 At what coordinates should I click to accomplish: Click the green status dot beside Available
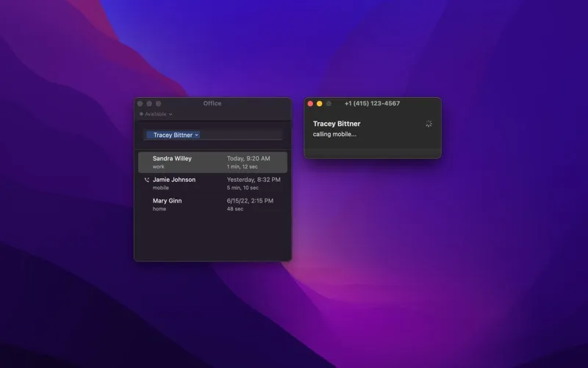(x=141, y=114)
